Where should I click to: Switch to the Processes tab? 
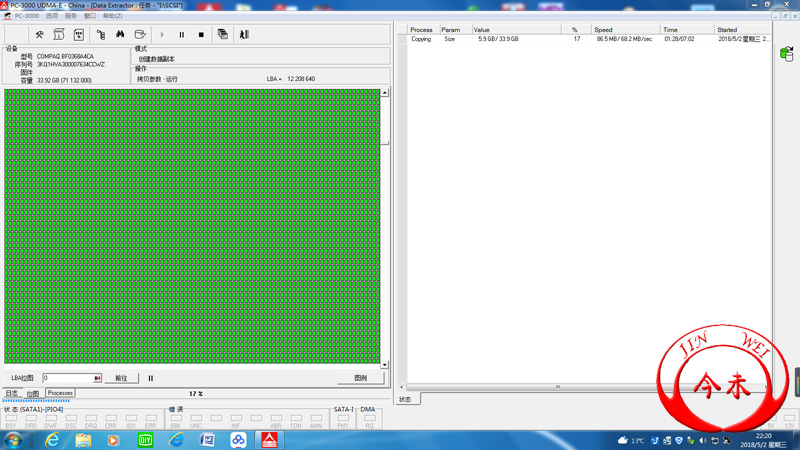(60, 393)
